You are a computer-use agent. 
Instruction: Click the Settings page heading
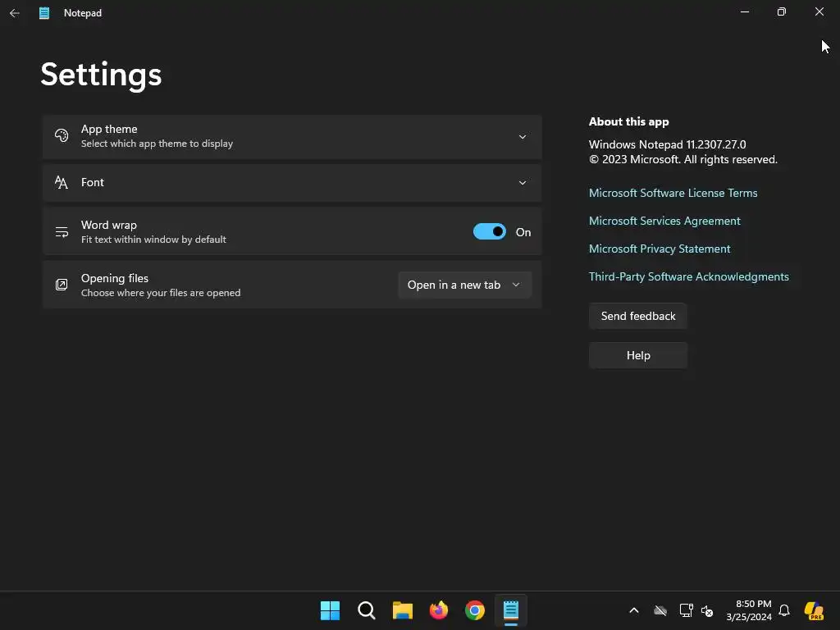click(x=101, y=75)
